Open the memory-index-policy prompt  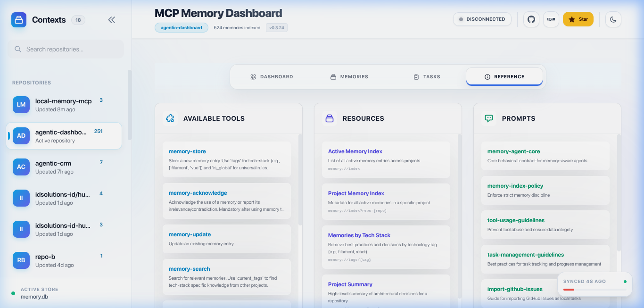545,190
